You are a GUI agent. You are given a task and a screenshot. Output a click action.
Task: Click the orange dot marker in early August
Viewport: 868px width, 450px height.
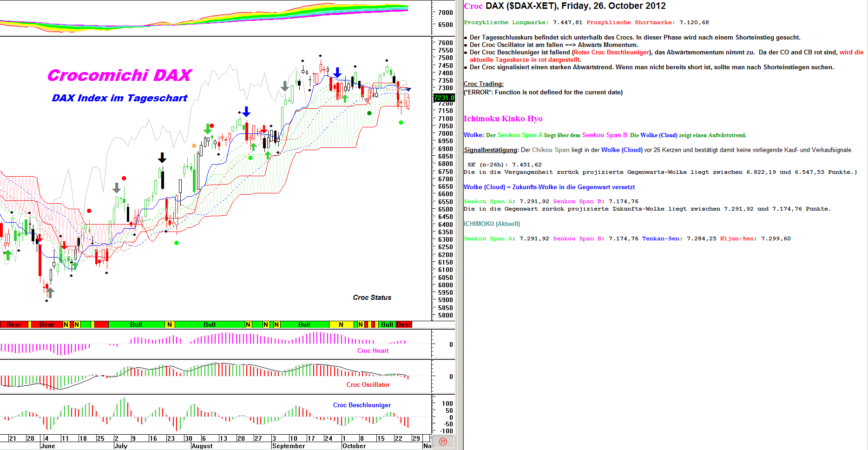coord(194,146)
